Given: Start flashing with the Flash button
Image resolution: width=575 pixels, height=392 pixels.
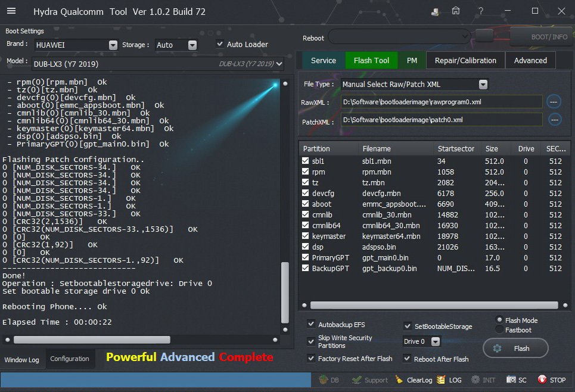Looking at the screenshot, I should tap(515, 348).
